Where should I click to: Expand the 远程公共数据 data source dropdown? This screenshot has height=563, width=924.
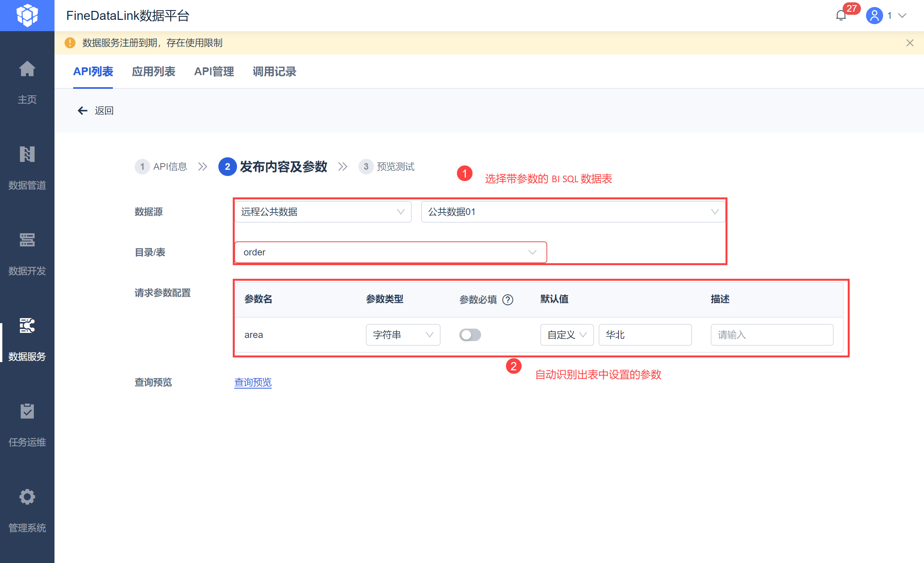pos(323,212)
